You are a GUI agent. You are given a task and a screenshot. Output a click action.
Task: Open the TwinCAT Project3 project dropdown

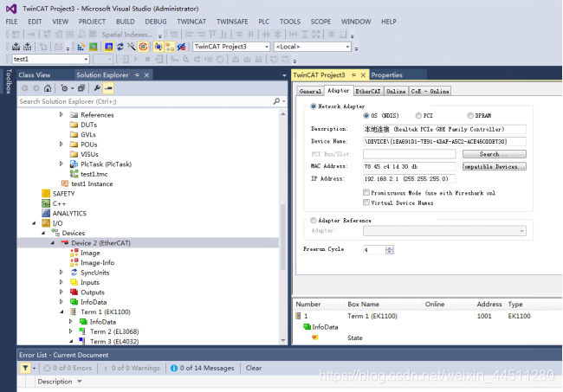point(267,47)
